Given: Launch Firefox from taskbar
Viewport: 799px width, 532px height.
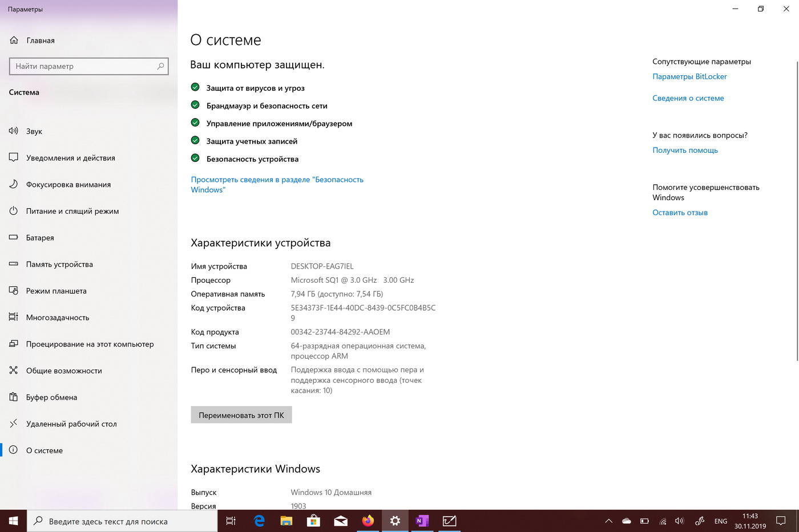Looking at the screenshot, I should pos(368,521).
